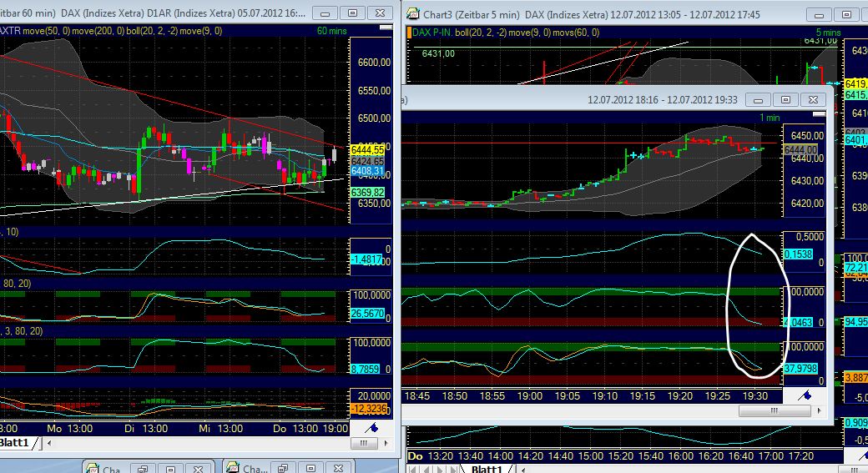Click the second minimized Cha... window icon
Image resolution: width=868 pixels, height=473 pixels.
click(x=233, y=469)
